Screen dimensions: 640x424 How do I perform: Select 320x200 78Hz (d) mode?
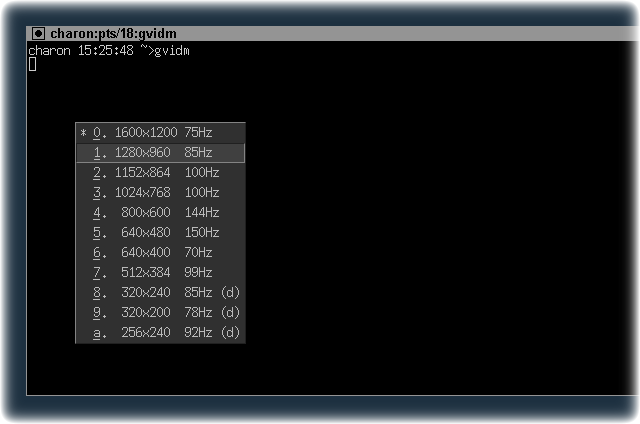(160, 313)
